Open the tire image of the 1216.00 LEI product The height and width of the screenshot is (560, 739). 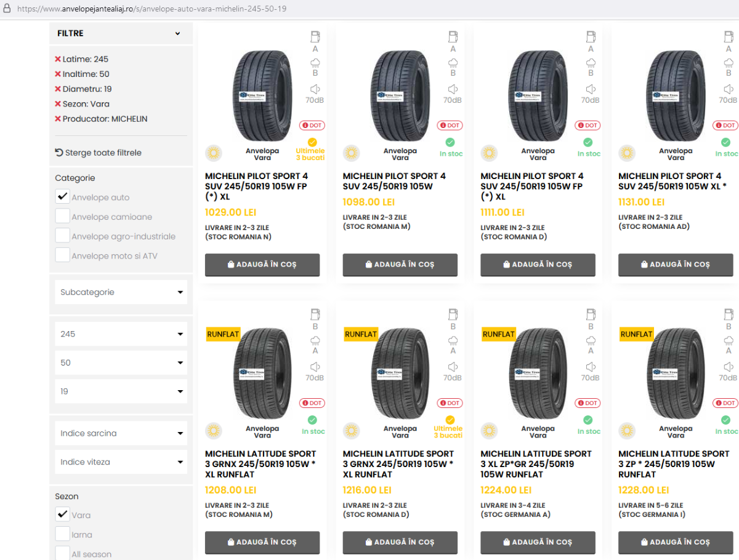click(400, 374)
